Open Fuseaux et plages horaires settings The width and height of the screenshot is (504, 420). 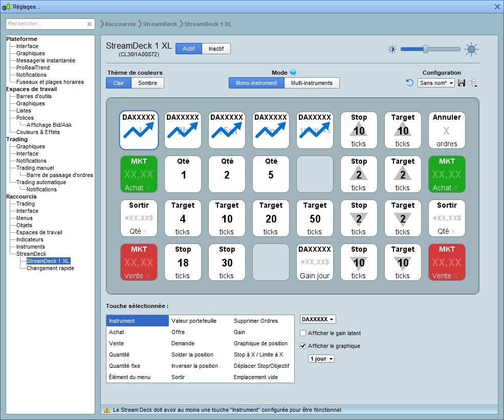click(50, 82)
